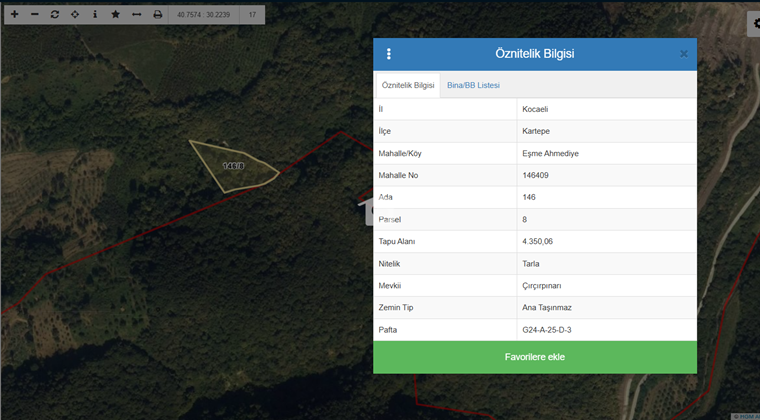Open the three-dot panel options menu
Viewport: 760px width, 420px height.
coord(389,54)
